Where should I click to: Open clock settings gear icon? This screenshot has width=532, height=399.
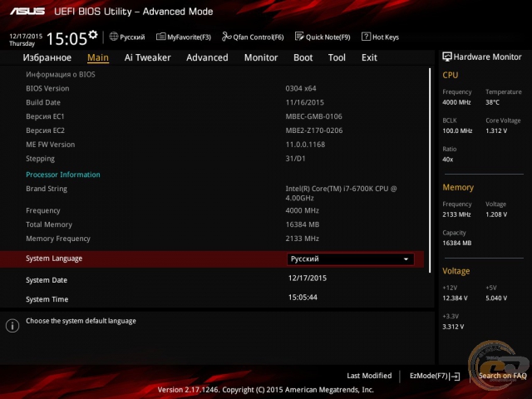(x=92, y=35)
